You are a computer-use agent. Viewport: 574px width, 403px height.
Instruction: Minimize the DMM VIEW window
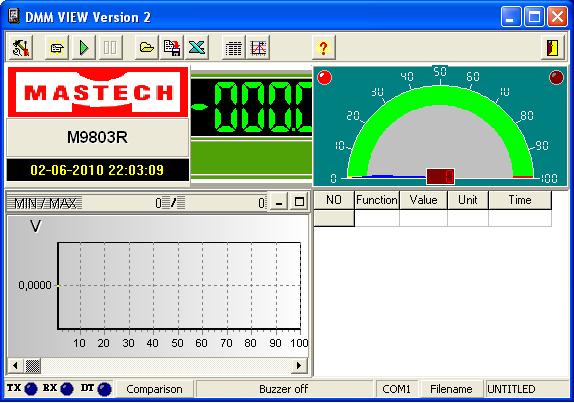click(511, 17)
